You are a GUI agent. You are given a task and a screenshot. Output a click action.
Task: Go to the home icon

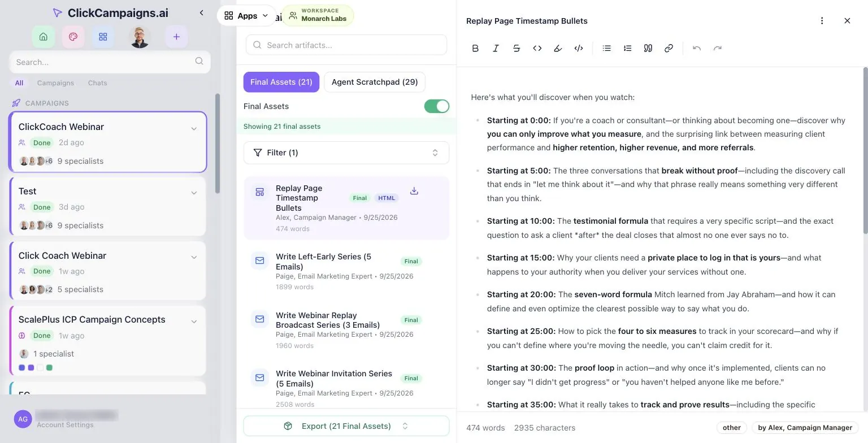[44, 37]
